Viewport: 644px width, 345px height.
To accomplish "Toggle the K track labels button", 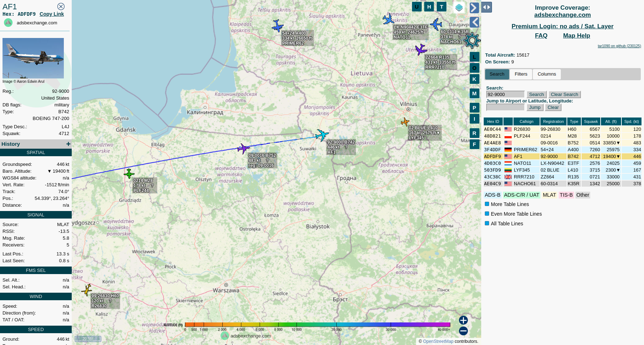I will (474, 79).
